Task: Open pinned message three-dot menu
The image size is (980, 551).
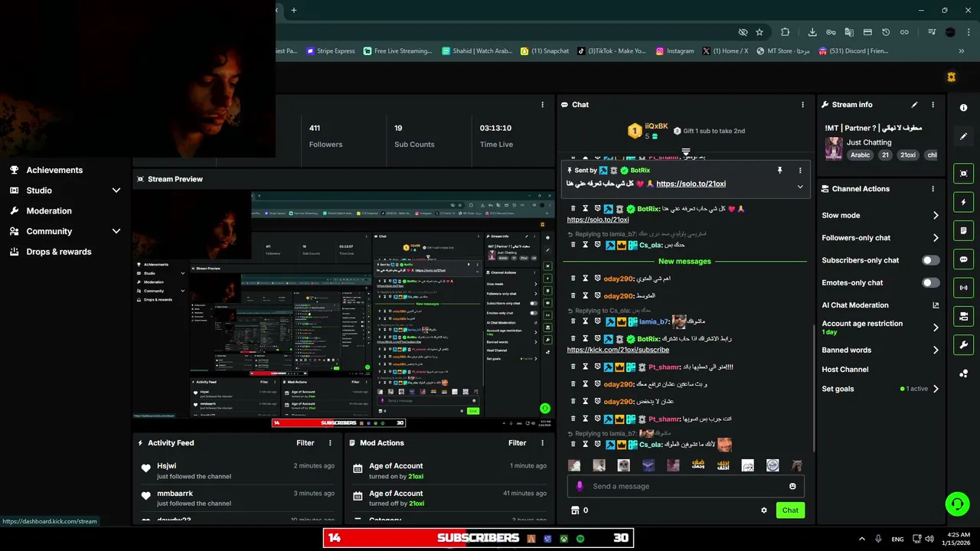Action: [800, 171]
